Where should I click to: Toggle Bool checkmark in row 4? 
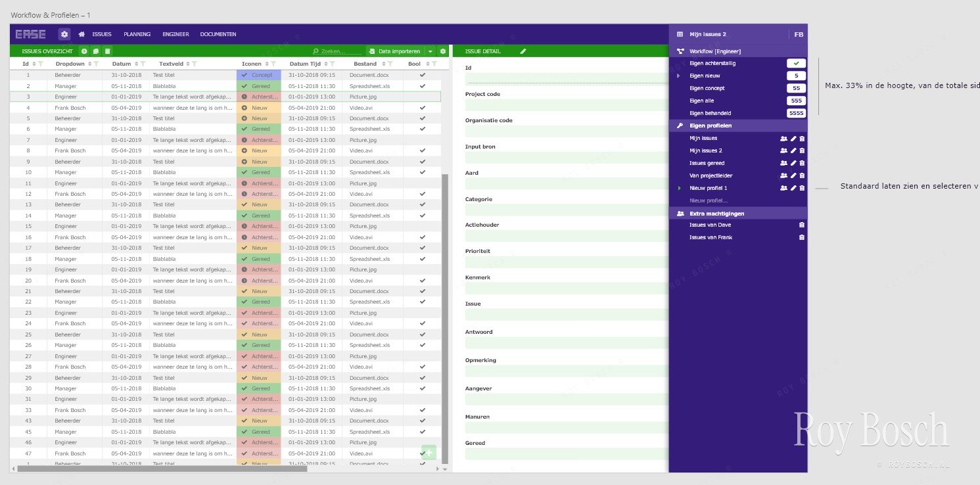(423, 107)
